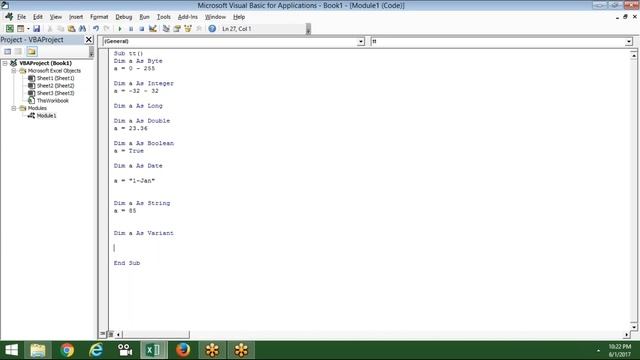Open the File menu

click(x=21, y=17)
